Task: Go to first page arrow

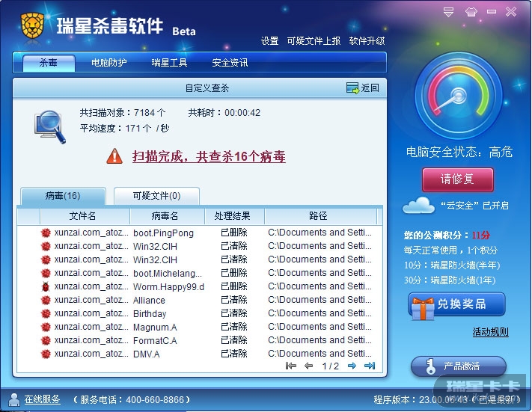Action: 291,366
